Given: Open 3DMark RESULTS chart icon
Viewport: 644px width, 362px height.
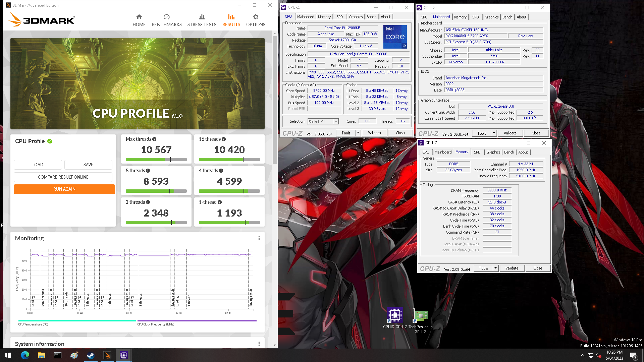Looking at the screenshot, I should [231, 17].
